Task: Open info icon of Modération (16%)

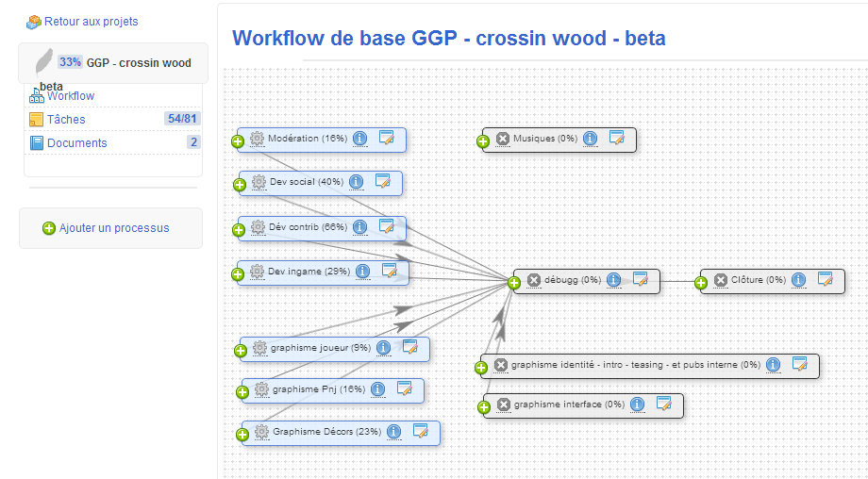Action: 359,139
